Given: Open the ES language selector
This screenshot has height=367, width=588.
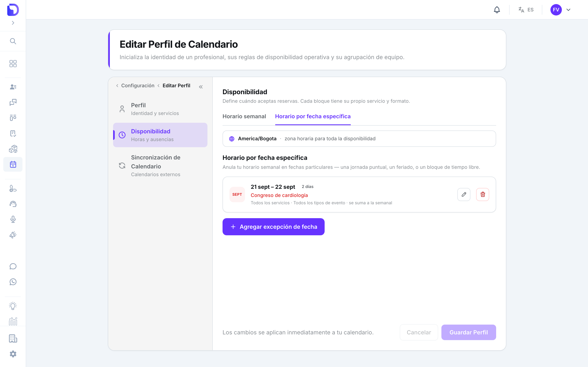Looking at the screenshot, I should pyautogui.click(x=526, y=10).
